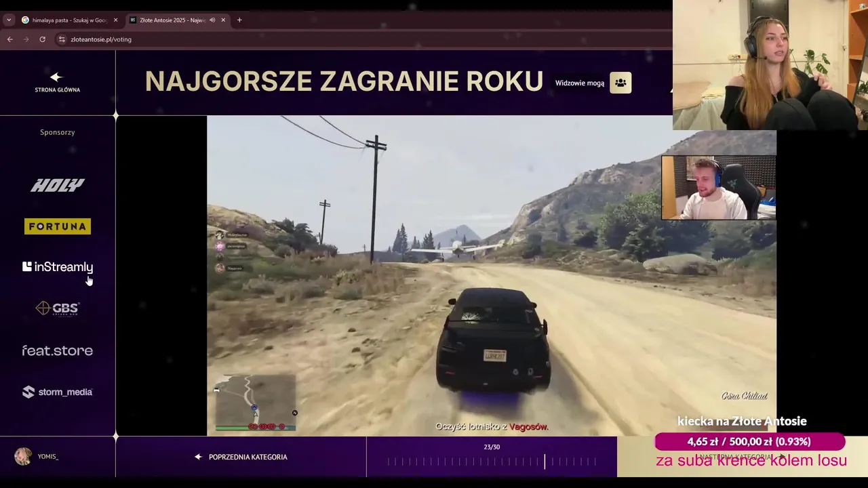Screen dimensions: 868x488
Task: Open the HOLY sponsor logo
Action: coord(58,185)
